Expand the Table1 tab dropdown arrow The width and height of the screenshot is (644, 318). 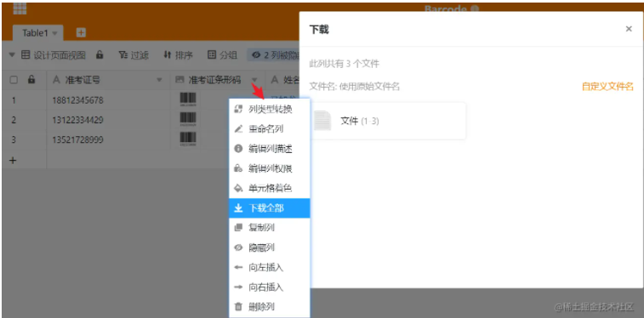(54, 33)
